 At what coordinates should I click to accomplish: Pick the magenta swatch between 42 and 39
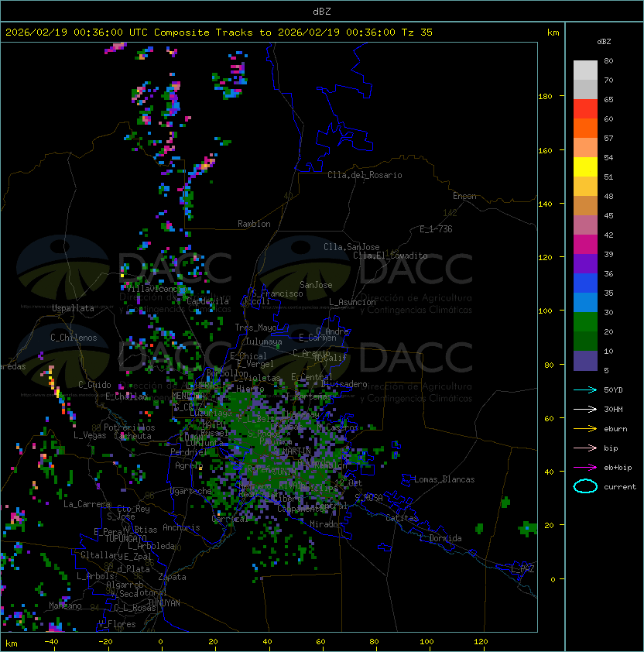[585, 244]
